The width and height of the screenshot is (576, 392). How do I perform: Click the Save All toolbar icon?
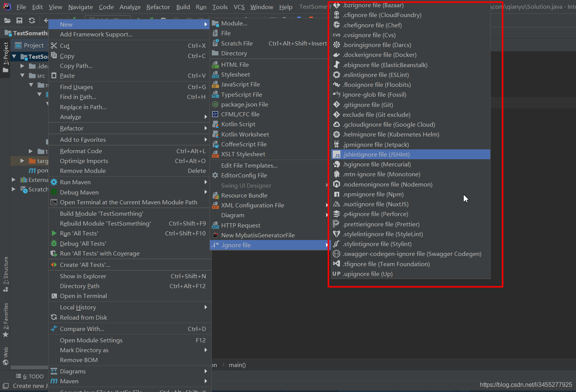tap(19, 20)
